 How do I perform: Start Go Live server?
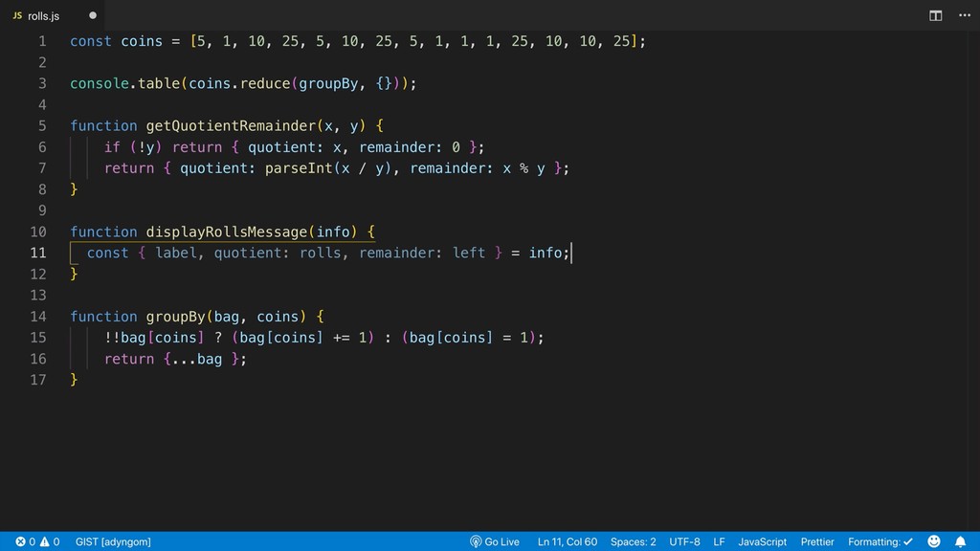(x=495, y=541)
